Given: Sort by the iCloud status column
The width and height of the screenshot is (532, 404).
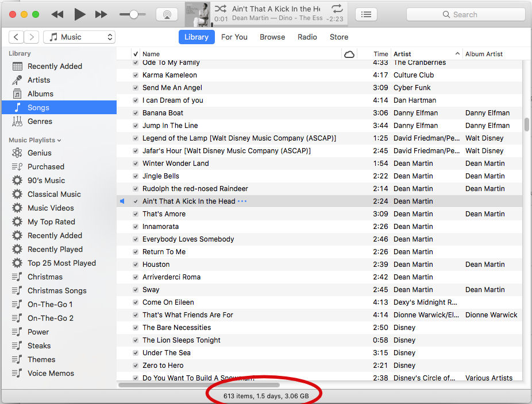Looking at the screenshot, I should coord(349,54).
